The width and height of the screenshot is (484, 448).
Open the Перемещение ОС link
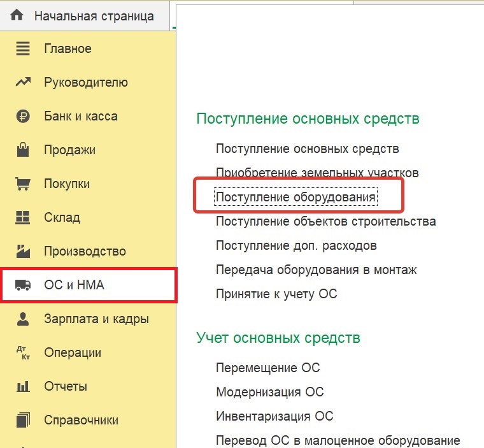click(268, 368)
